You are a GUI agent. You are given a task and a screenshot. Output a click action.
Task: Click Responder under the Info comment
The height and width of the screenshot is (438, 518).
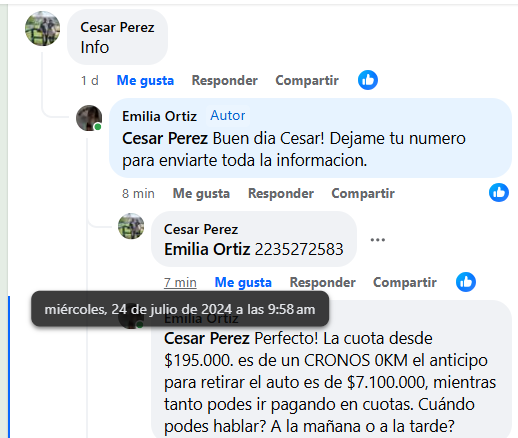click(224, 80)
